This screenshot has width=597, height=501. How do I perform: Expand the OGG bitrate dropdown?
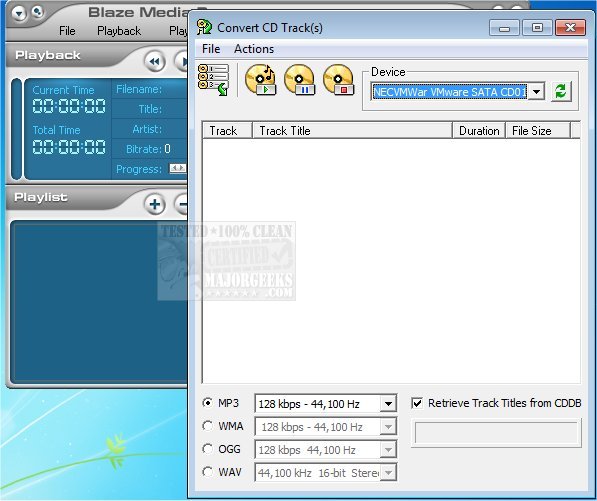[x=388, y=450]
